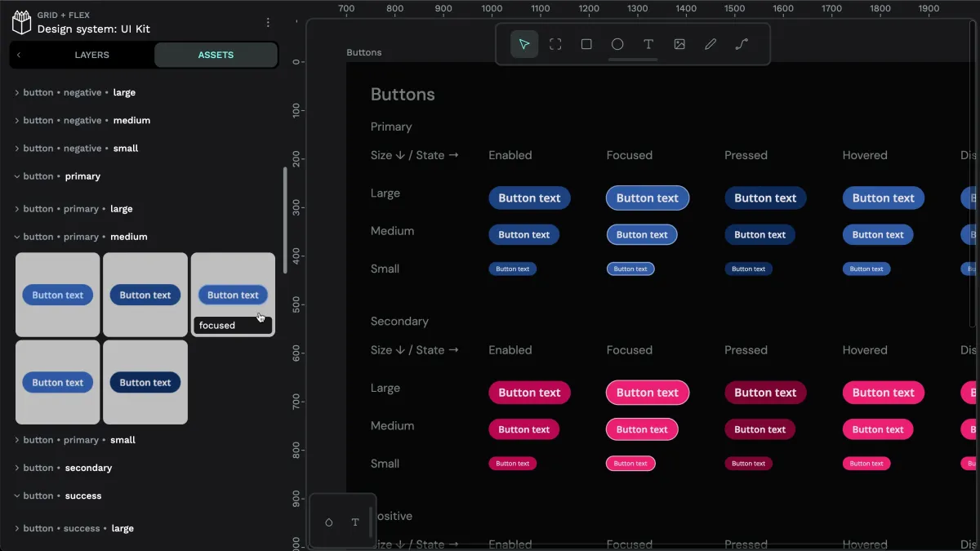Select the Move tool
This screenshot has width=980, height=551.
coord(524,44)
